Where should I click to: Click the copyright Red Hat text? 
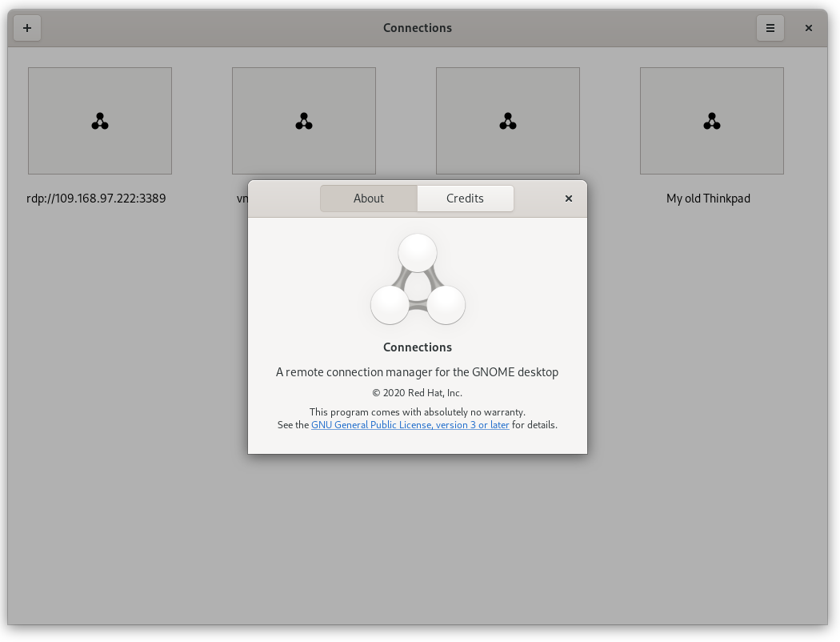(x=417, y=392)
